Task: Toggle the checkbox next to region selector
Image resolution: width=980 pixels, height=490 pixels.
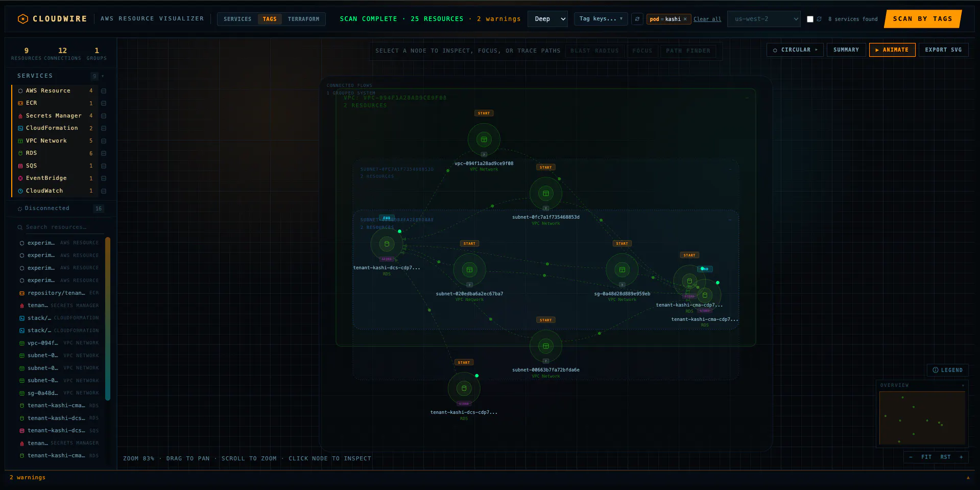Action: tap(810, 19)
